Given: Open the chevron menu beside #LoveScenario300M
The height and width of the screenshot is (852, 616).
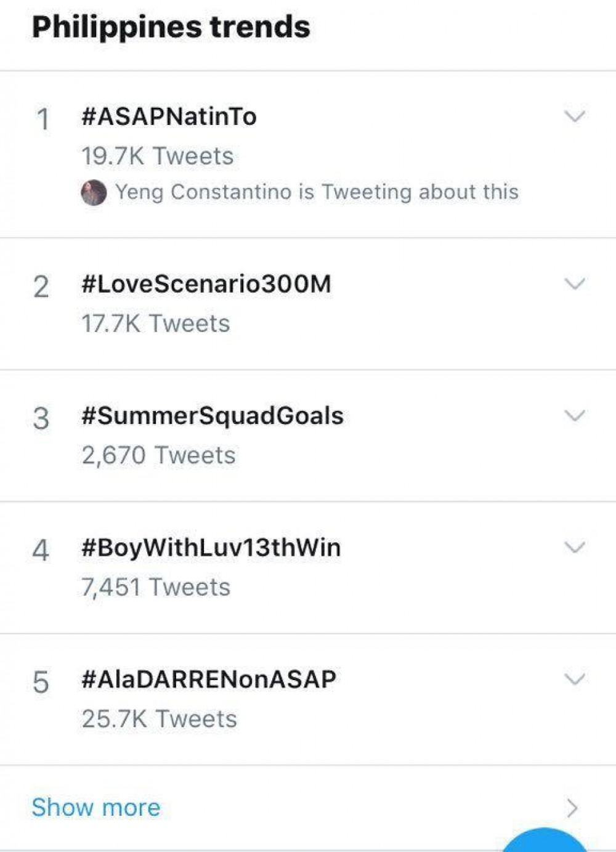Looking at the screenshot, I should coord(574,284).
